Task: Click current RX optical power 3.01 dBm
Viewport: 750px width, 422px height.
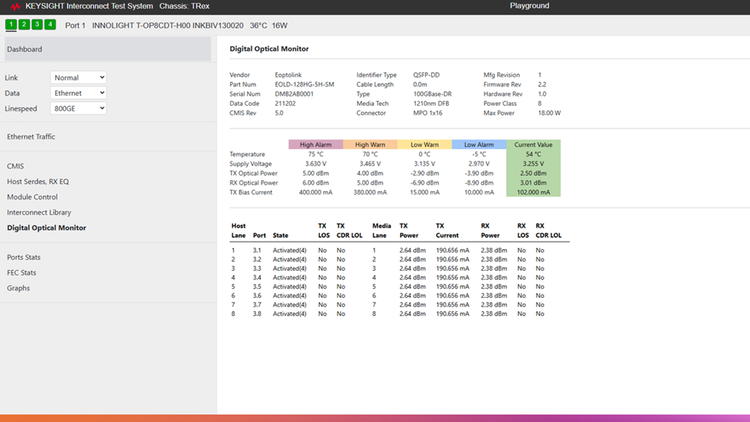Action: [533, 183]
